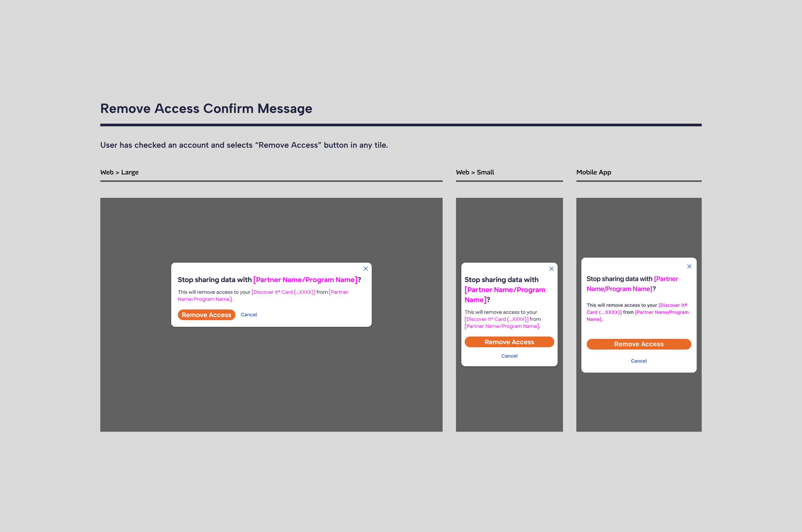This screenshot has height=532, width=802.
Task: Select the Mobile App section label
Action: (593, 172)
